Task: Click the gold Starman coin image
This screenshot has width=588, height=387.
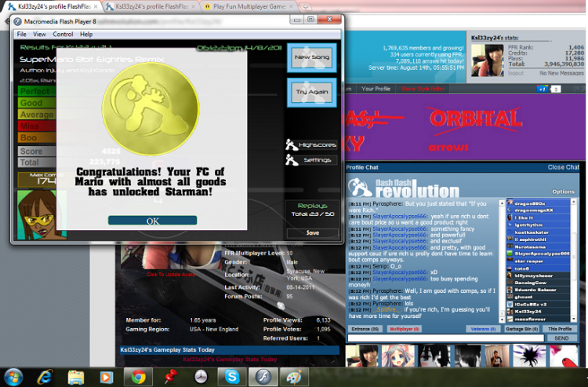Action: 151,108
